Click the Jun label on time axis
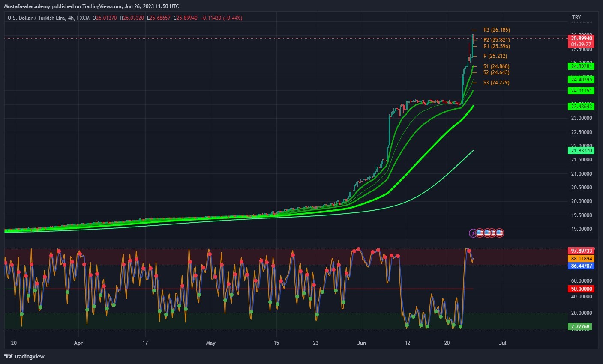Viewport: 603px width, 364px height. click(x=361, y=343)
